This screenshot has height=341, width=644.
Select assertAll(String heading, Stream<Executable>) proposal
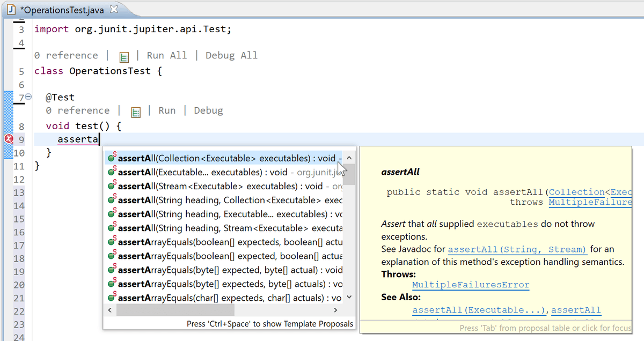[x=224, y=228]
